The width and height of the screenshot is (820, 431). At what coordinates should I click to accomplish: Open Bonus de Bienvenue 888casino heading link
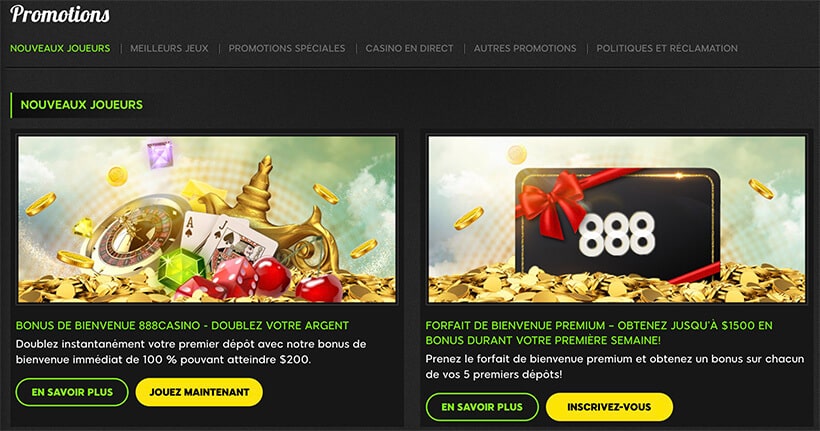tap(182, 325)
